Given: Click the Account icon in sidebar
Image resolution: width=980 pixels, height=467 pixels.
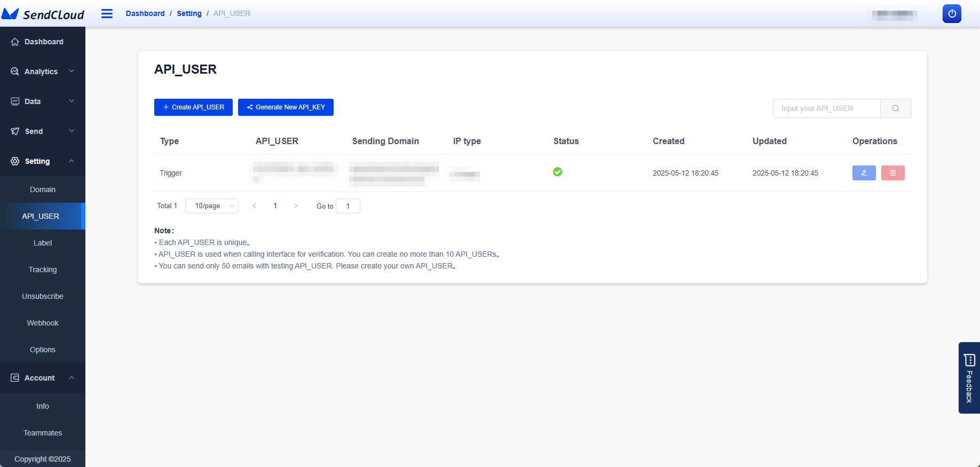Looking at the screenshot, I should click(15, 378).
